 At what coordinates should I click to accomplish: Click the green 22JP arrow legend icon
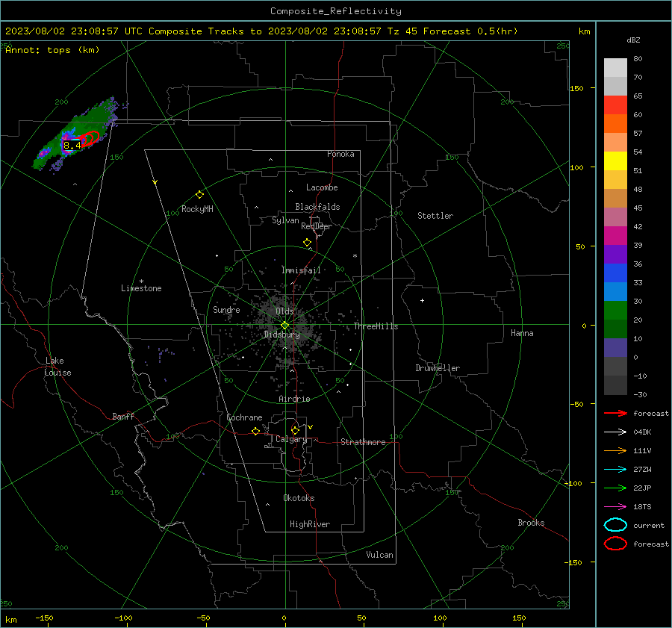[x=615, y=488]
